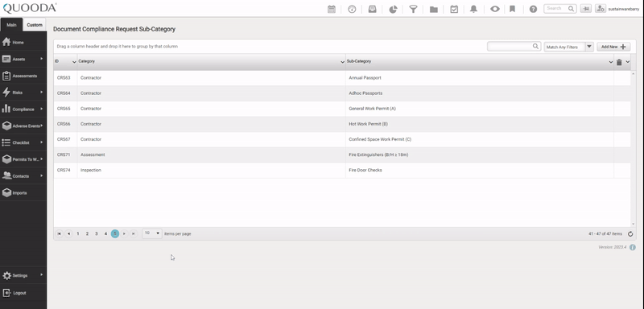This screenshot has width=644, height=309.
Task: Select the Fire Extinguishers row
Action: click(341, 154)
